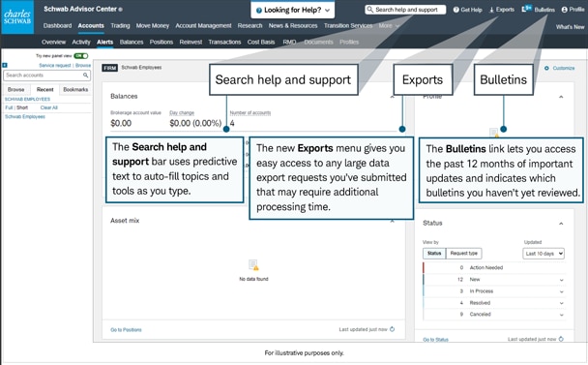Click the Action Needed status row
588x365 pixels.
pos(494,267)
